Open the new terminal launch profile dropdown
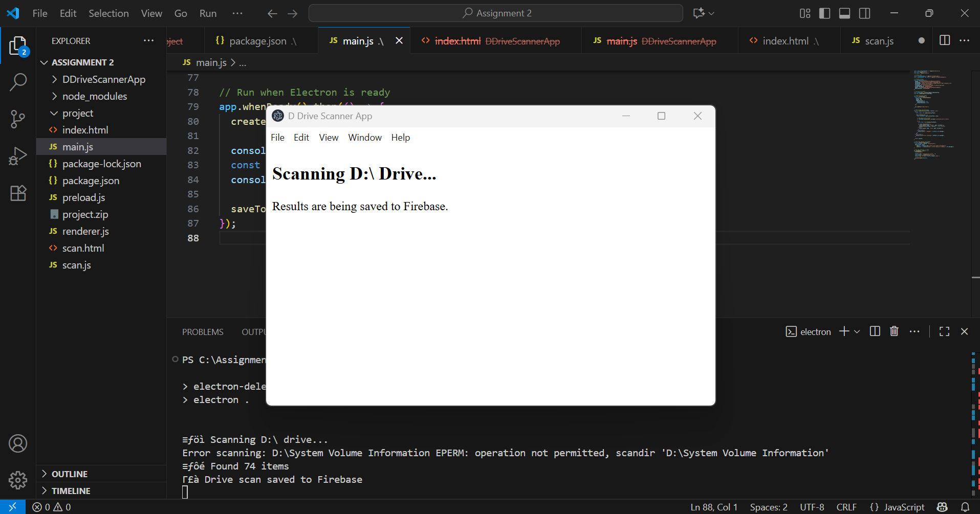The width and height of the screenshot is (980, 514). tap(857, 331)
